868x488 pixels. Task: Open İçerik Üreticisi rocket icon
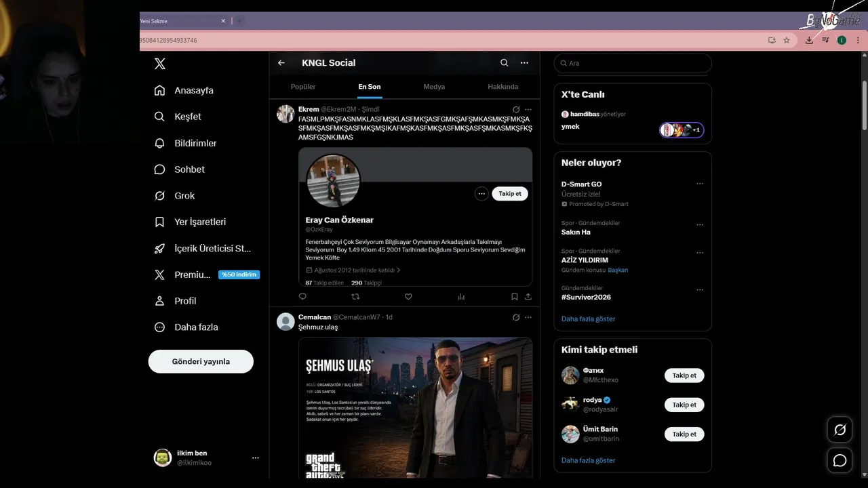160,248
